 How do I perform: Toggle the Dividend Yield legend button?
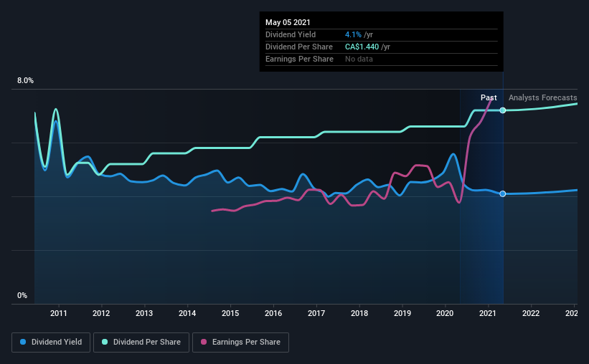point(51,343)
